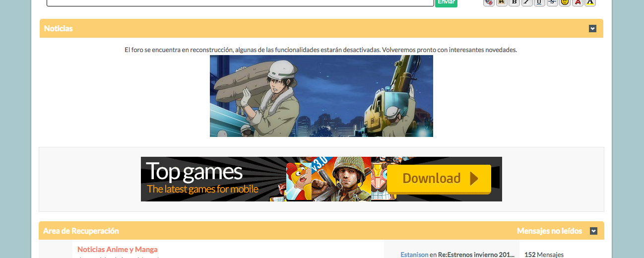Screen dimensions: 644x258
Task: Click the red font color icon
Action: (578, 2)
